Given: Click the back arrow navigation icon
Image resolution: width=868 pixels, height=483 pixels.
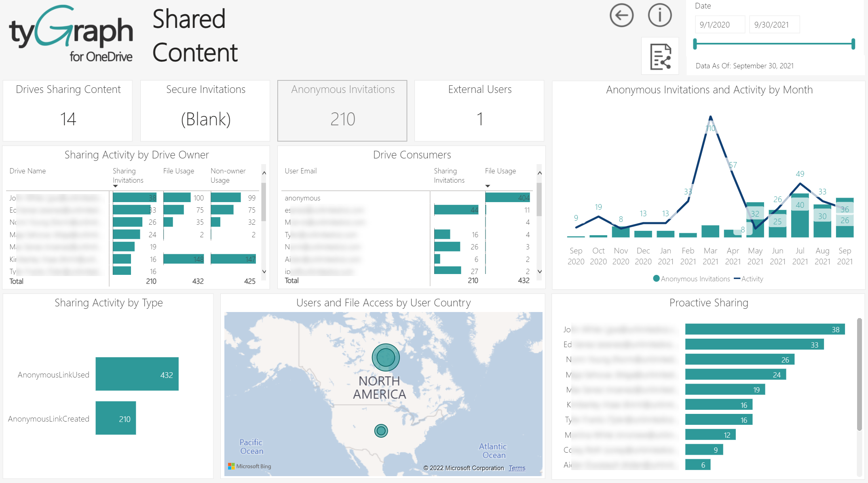Looking at the screenshot, I should point(621,16).
